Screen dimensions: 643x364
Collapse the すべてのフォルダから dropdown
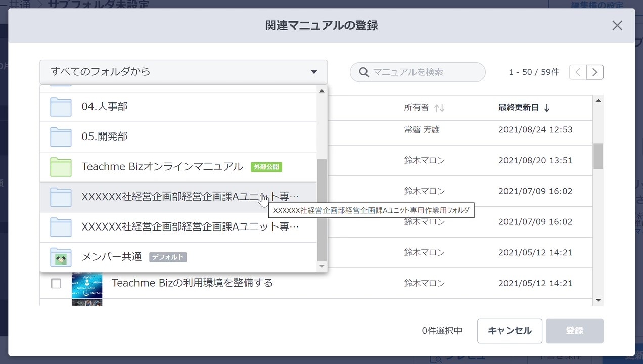[x=314, y=72]
